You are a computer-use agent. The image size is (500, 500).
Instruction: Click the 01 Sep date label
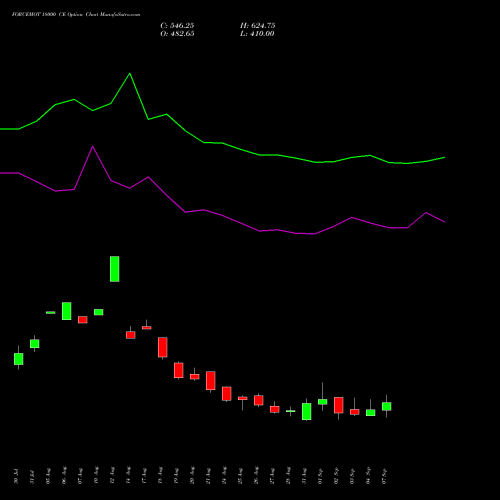pyautogui.click(x=320, y=476)
